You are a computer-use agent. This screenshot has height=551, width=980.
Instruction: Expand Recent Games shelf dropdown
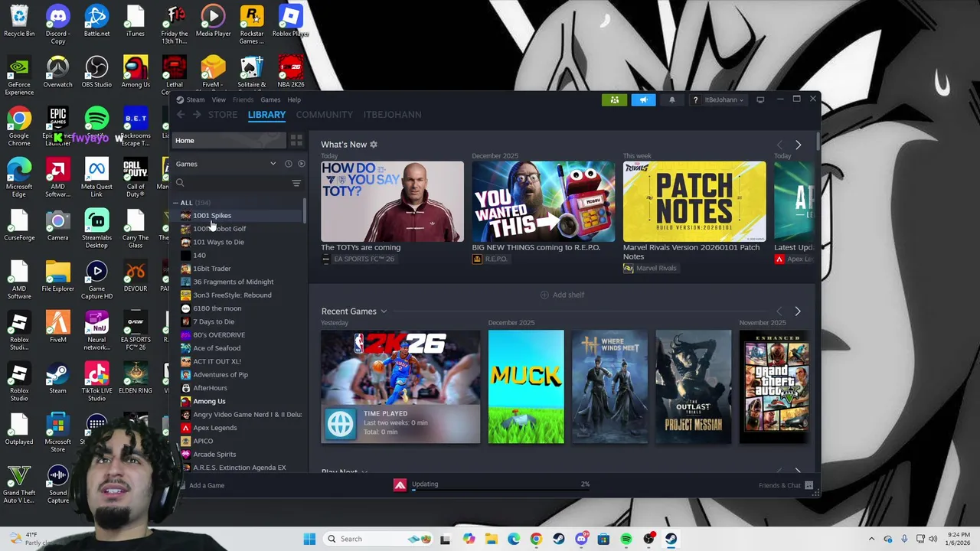[x=384, y=311]
